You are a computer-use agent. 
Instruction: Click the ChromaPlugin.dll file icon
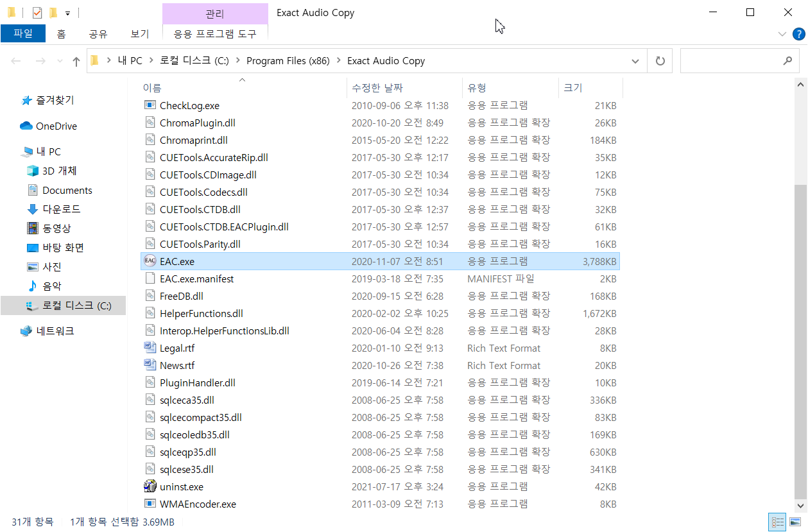[150, 123]
